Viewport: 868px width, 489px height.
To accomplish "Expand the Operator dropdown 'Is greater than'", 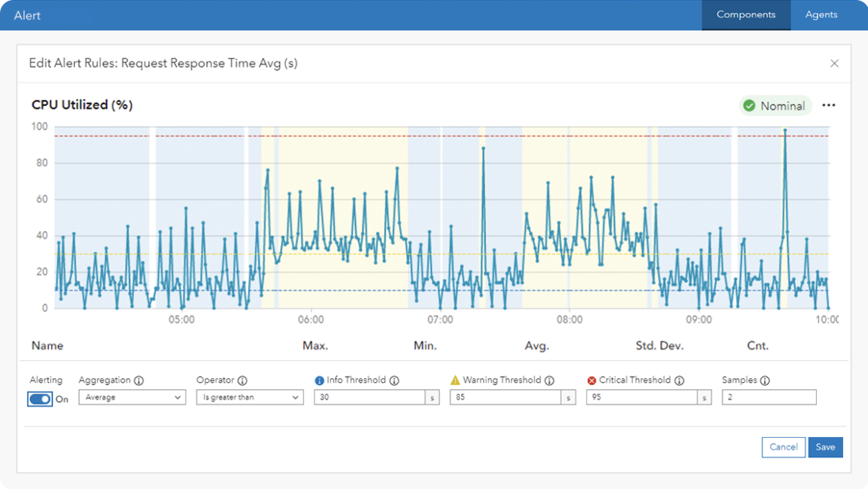I will coord(249,397).
